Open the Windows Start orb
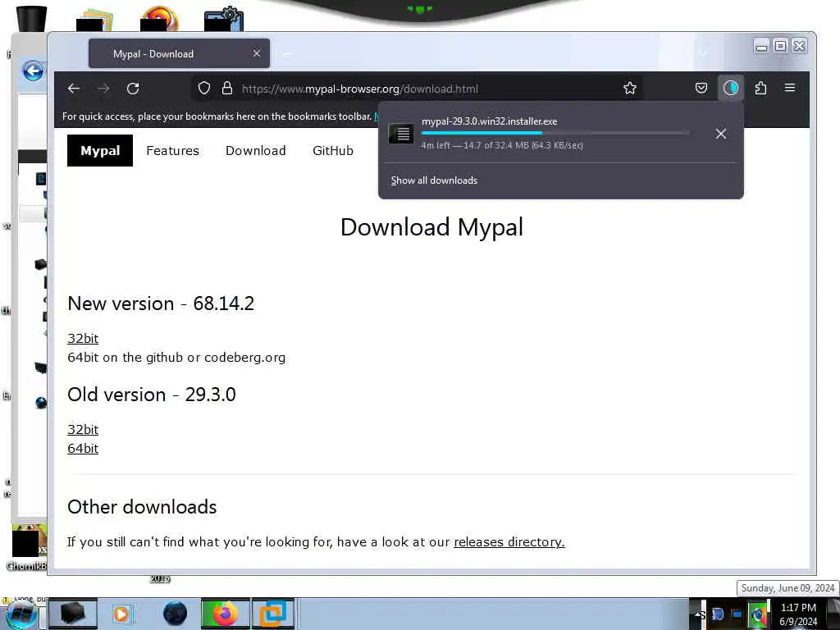The height and width of the screenshot is (630, 840). coord(21,614)
